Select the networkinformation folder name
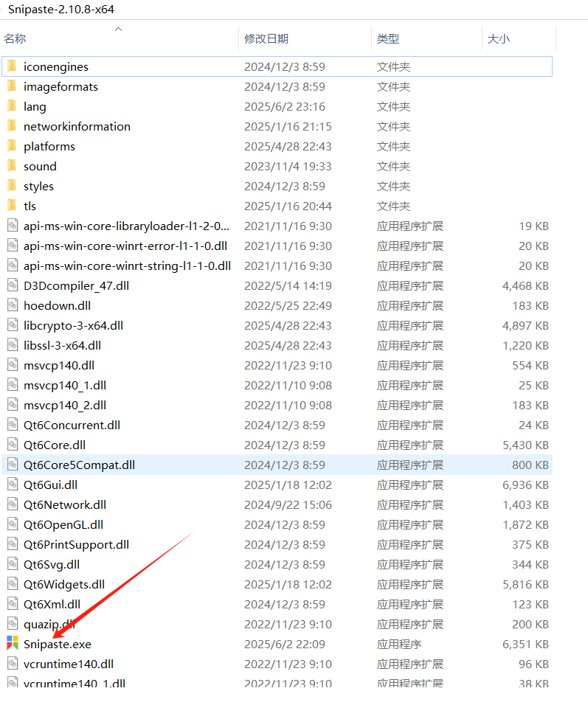This screenshot has height=705, width=588. (77, 126)
